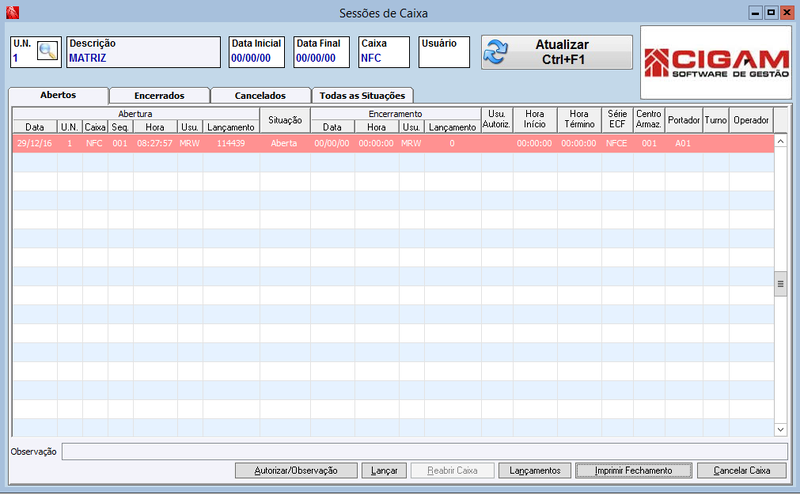Click the grid vertical scrollbar thumb

[780, 284]
